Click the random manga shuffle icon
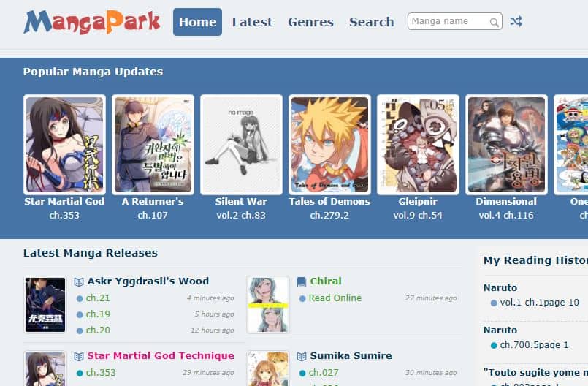The height and width of the screenshot is (386, 588). click(x=516, y=21)
